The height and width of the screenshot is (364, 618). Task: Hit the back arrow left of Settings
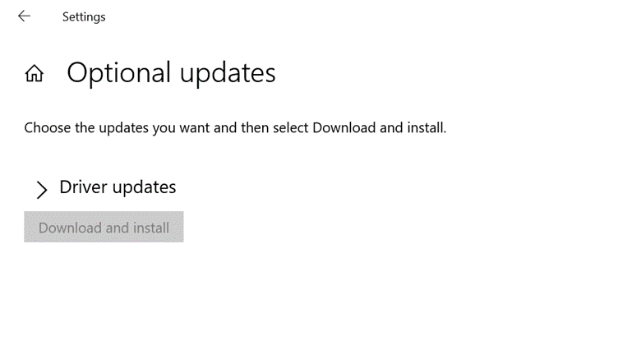tap(24, 16)
